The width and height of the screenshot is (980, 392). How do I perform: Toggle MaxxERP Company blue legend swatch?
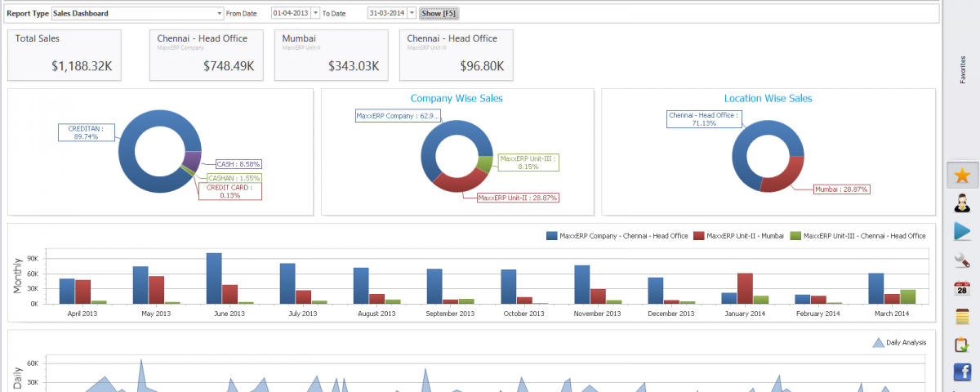[552, 236]
